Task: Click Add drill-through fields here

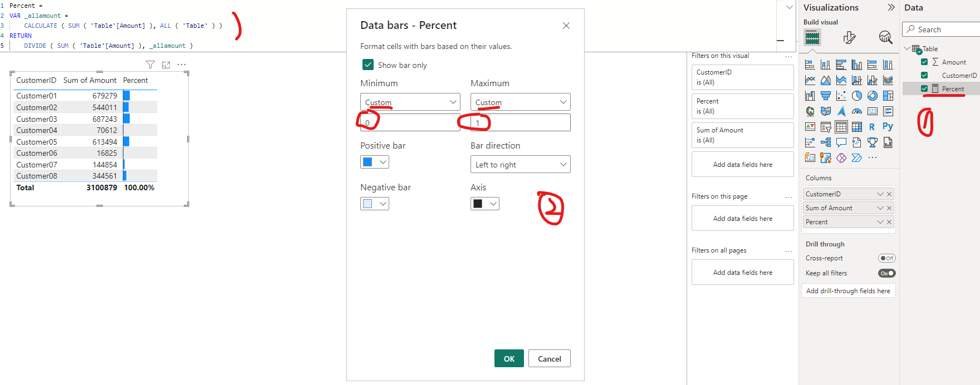Action: click(848, 291)
